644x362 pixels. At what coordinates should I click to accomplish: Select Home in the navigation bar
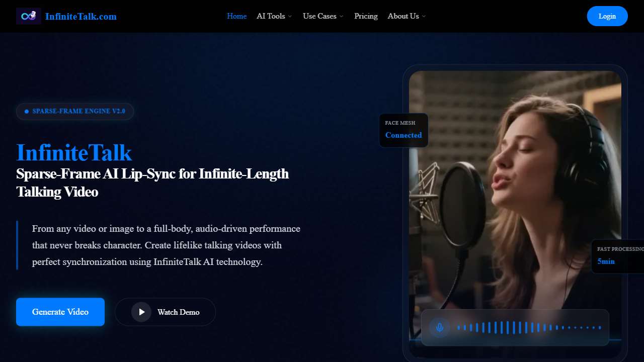tap(236, 16)
